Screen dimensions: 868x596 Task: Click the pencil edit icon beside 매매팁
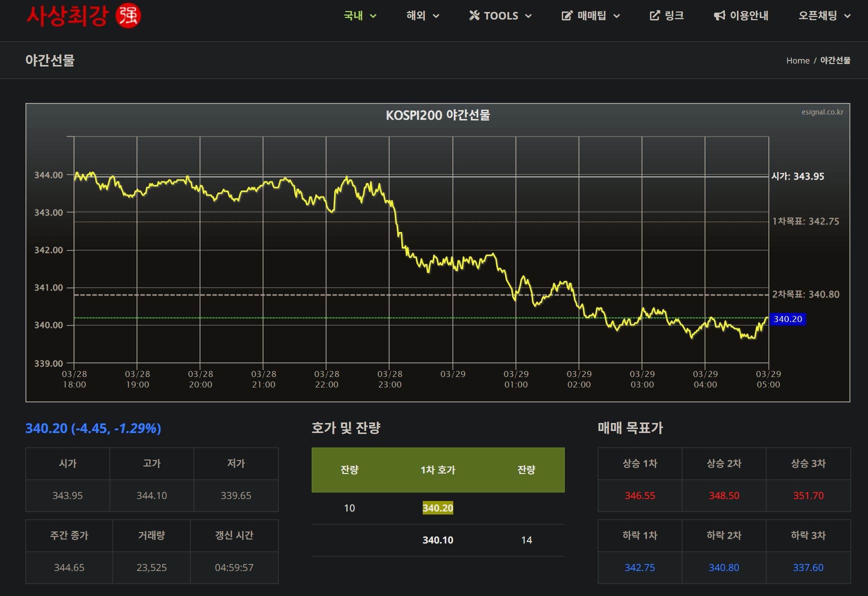pyautogui.click(x=566, y=15)
